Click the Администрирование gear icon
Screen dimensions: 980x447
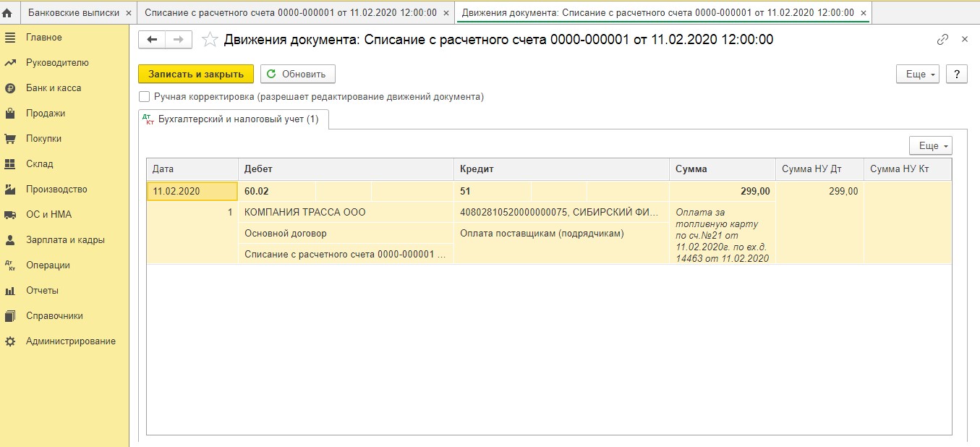coord(10,341)
